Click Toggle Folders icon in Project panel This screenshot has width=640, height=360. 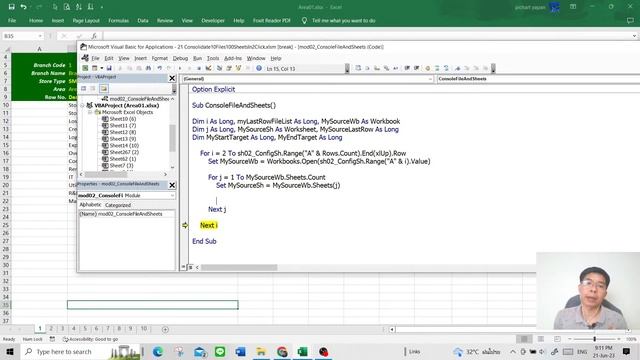[x=104, y=88]
